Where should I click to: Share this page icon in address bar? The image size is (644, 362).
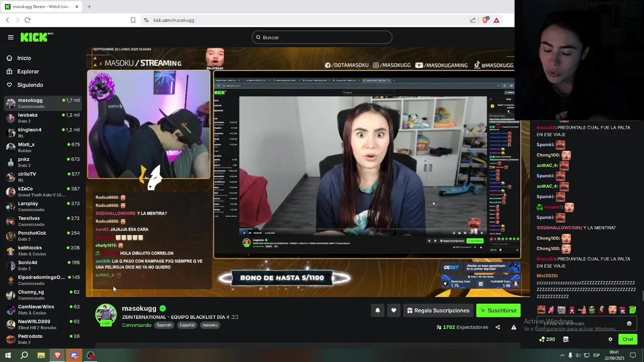coord(473,20)
